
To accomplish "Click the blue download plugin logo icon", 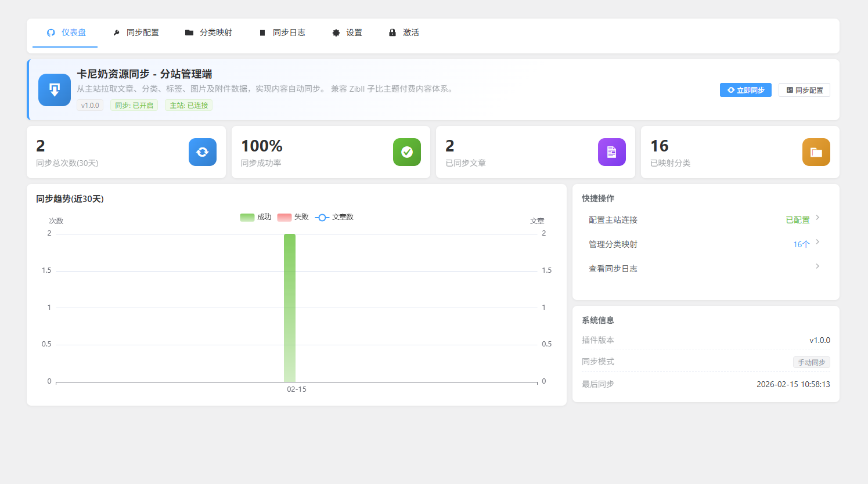I will point(55,90).
